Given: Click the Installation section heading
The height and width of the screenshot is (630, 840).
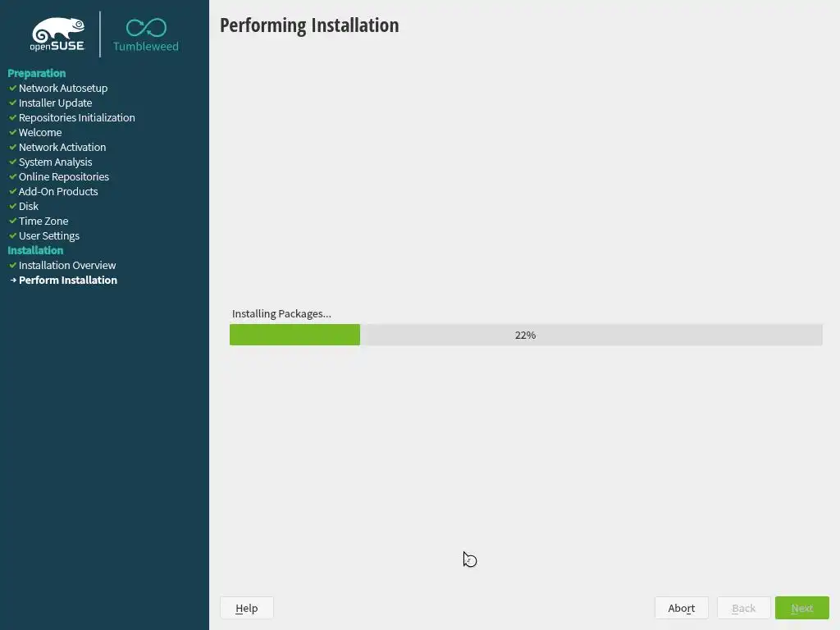Looking at the screenshot, I should [x=35, y=250].
